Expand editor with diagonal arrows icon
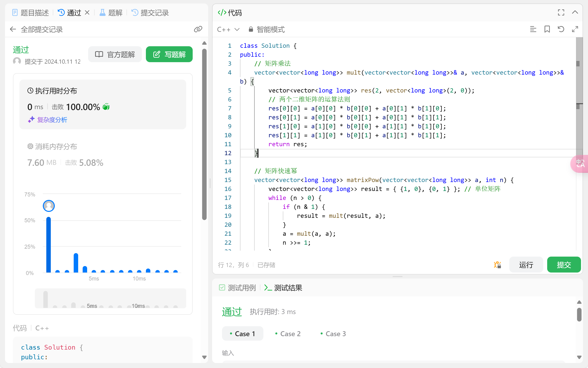 (x=575, y=29)
